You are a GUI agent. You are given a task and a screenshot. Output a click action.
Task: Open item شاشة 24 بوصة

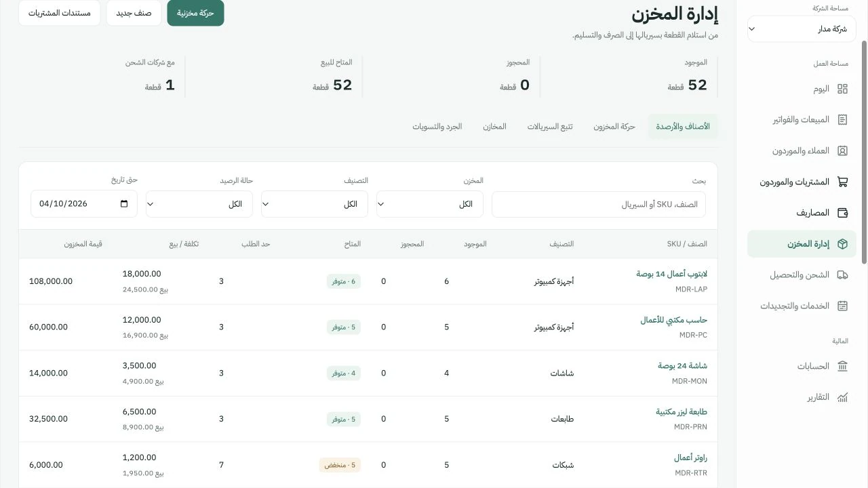tap(682, 366)
